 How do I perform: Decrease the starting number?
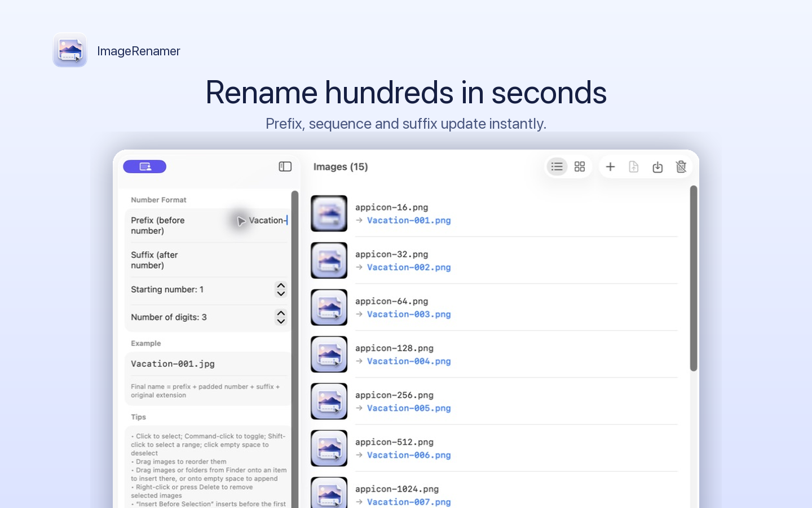[x=281, y=294]
